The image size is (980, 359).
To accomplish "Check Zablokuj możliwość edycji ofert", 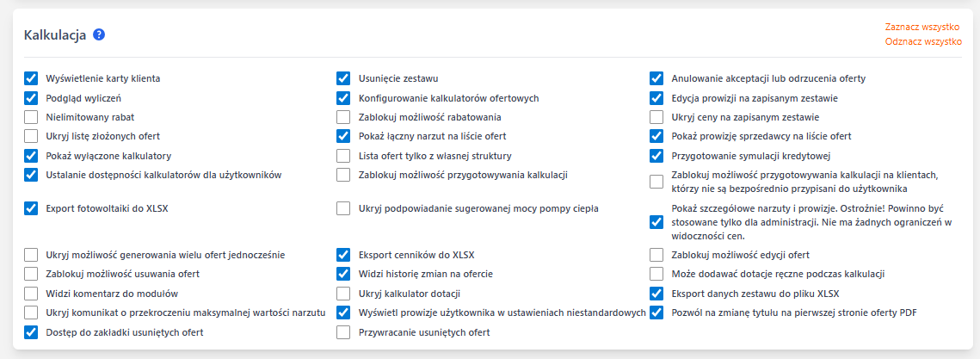I will (656, 255).
